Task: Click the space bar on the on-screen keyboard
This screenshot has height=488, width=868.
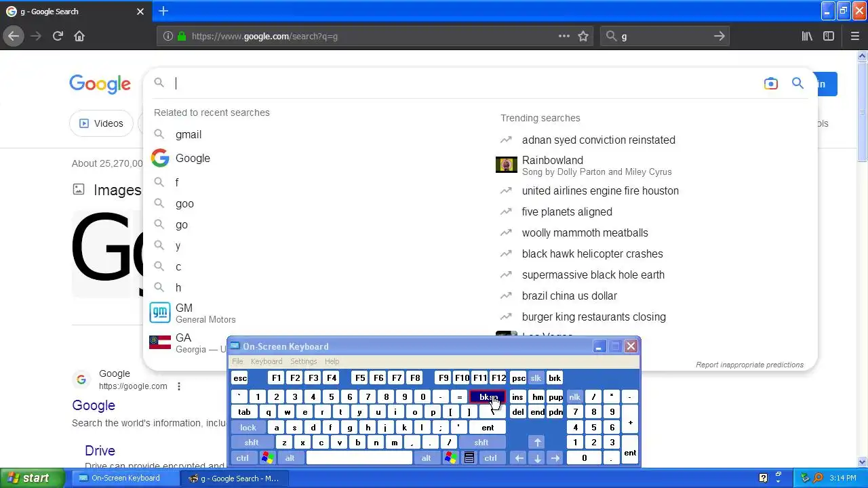Action: (x=359, y=458)
